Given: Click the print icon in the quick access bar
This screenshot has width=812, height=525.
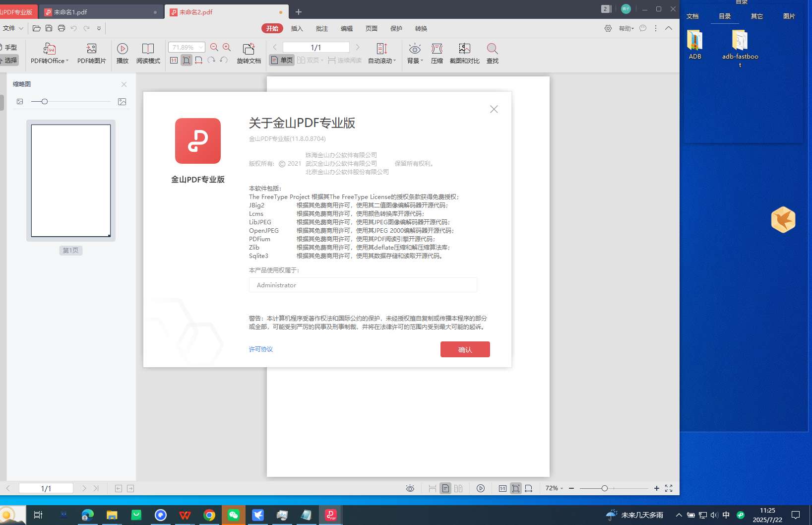Looking at the screenshot, I should [x=62, y=28].
